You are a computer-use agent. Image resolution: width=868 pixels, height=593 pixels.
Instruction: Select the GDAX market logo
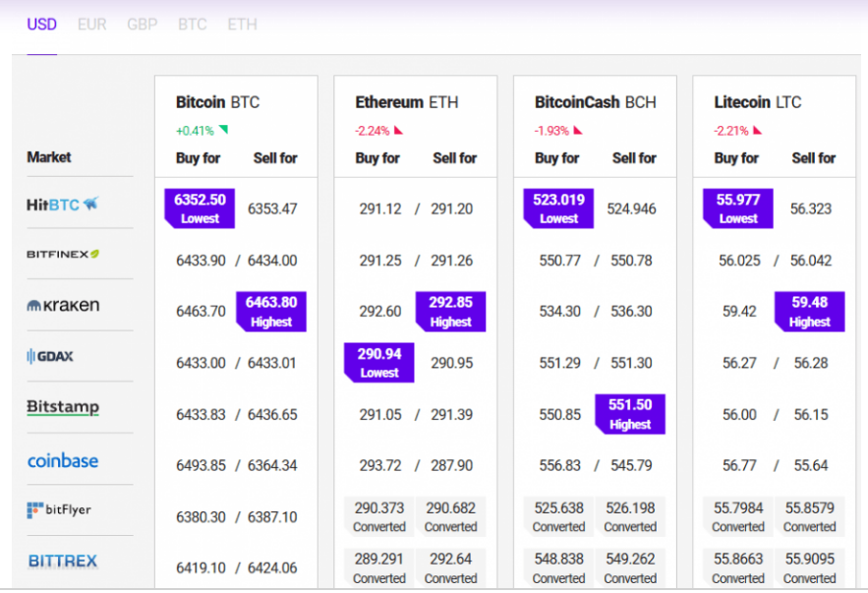point(50,356)
